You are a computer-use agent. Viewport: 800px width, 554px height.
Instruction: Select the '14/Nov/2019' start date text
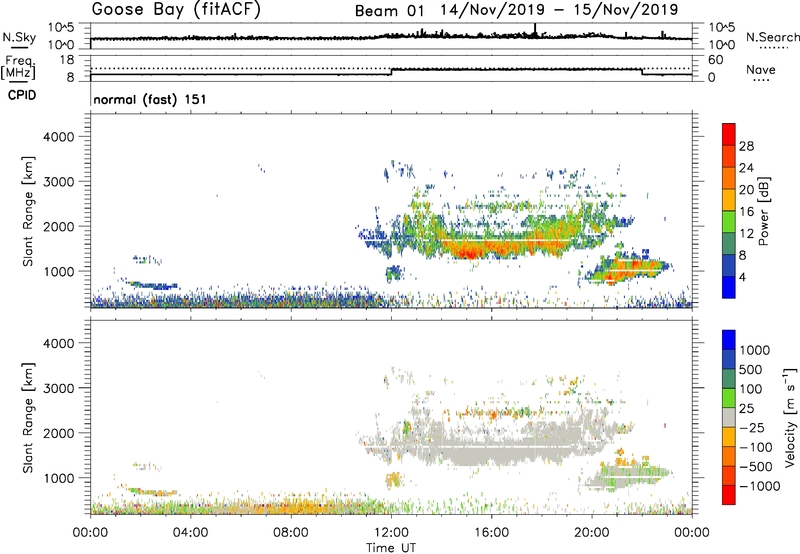(x=493, y=10)
